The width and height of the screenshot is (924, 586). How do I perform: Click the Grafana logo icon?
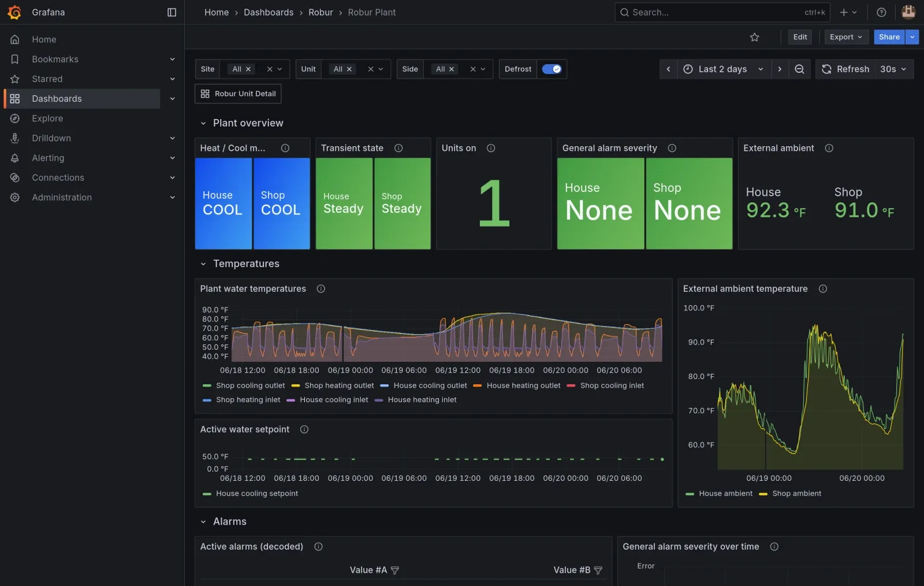point(14,12)
